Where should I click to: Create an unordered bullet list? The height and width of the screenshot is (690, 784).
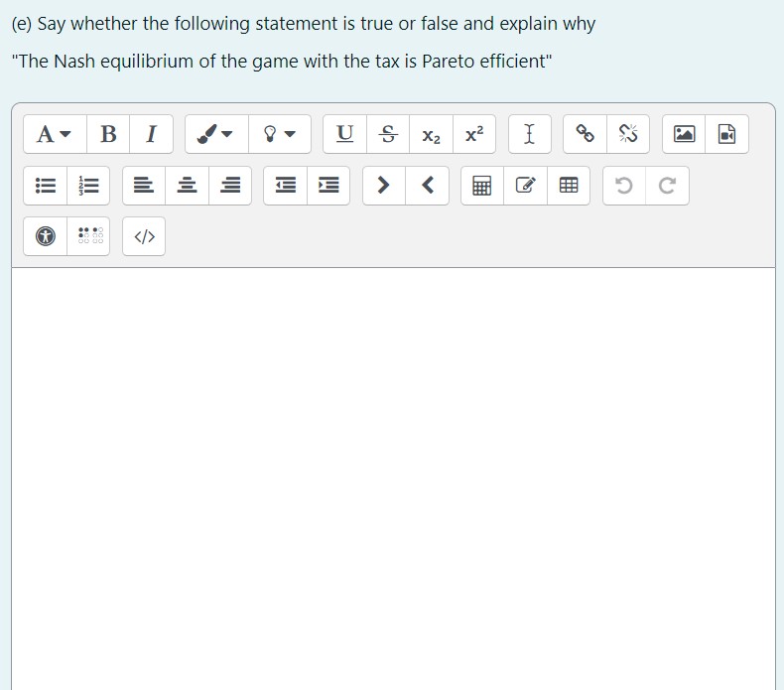(45, 186)
